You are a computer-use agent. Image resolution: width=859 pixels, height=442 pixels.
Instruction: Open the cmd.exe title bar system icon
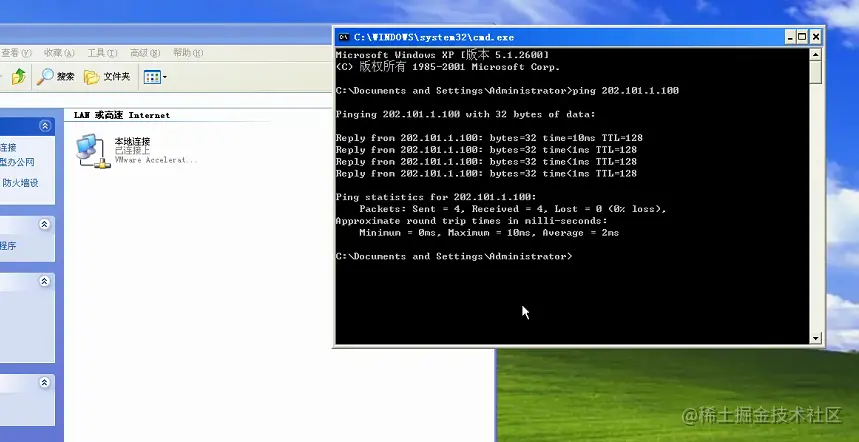click(x=343, y=37)
